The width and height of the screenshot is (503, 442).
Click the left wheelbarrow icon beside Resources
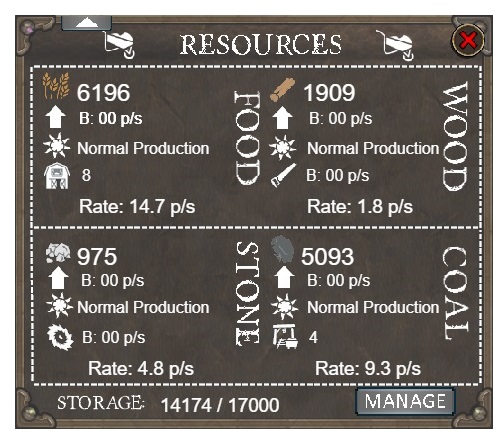pyautogui.click(x=119, y=45)
